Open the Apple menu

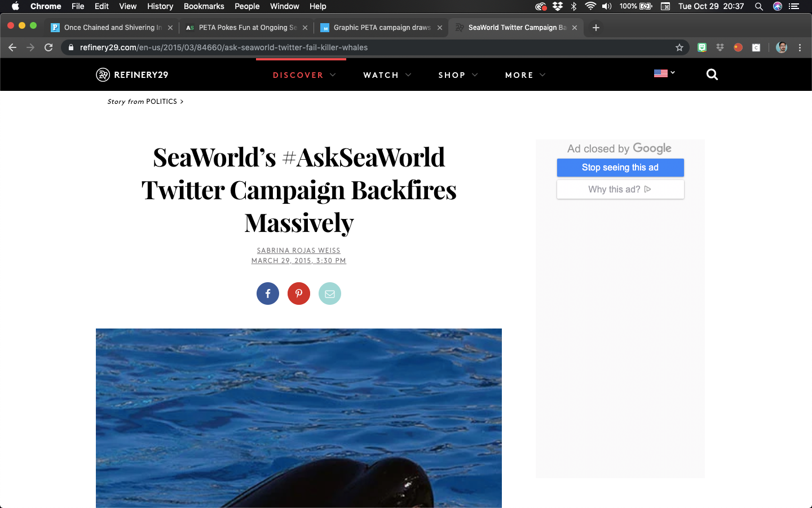point(15,6)
